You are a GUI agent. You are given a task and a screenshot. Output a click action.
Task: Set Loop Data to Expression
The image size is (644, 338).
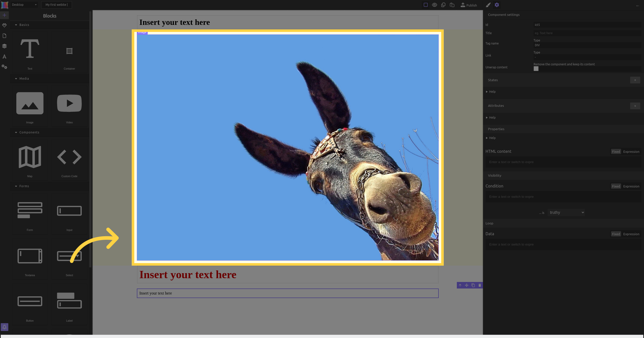pos(631,234)
